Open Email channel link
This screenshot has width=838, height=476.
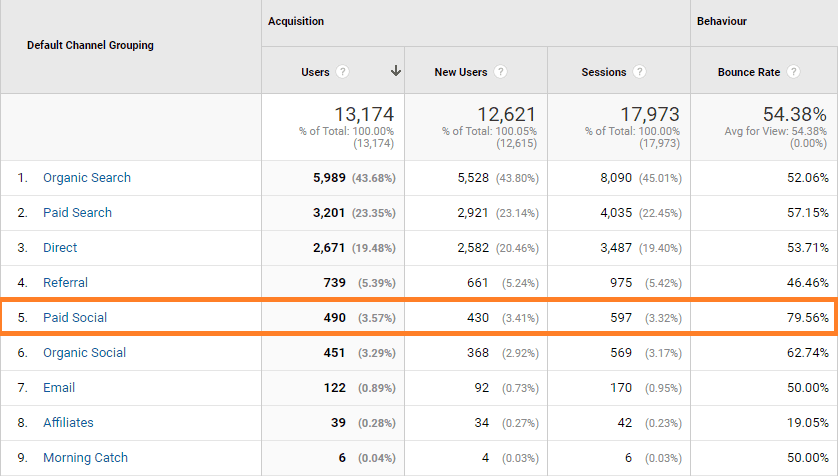pyautogui.click(x=59, y=387)
